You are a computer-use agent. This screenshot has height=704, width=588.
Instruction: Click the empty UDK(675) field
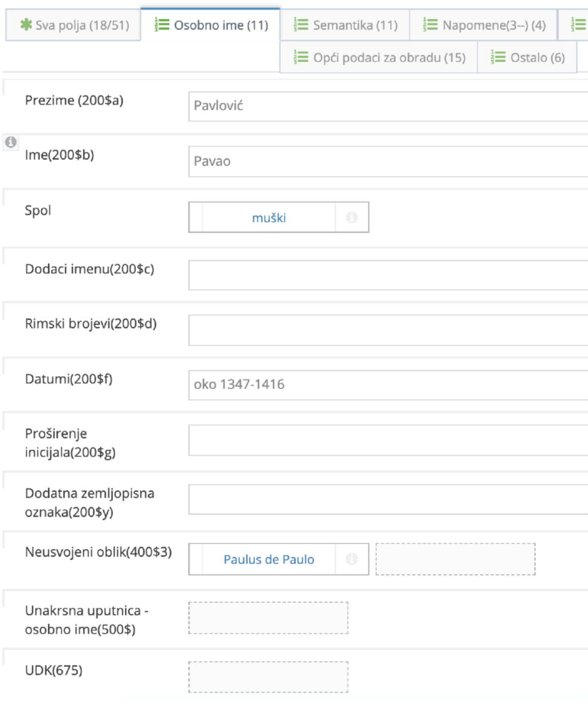coord(269,676)
